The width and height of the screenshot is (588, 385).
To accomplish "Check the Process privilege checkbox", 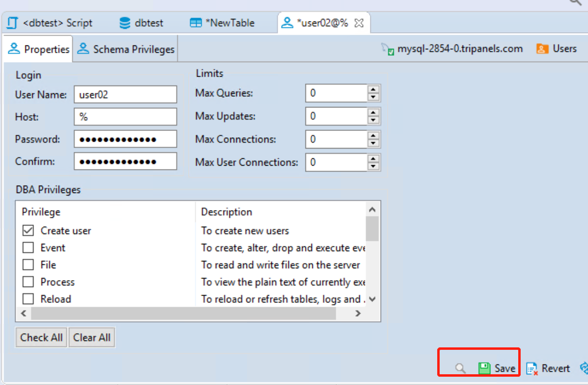I will pos(28,282).
